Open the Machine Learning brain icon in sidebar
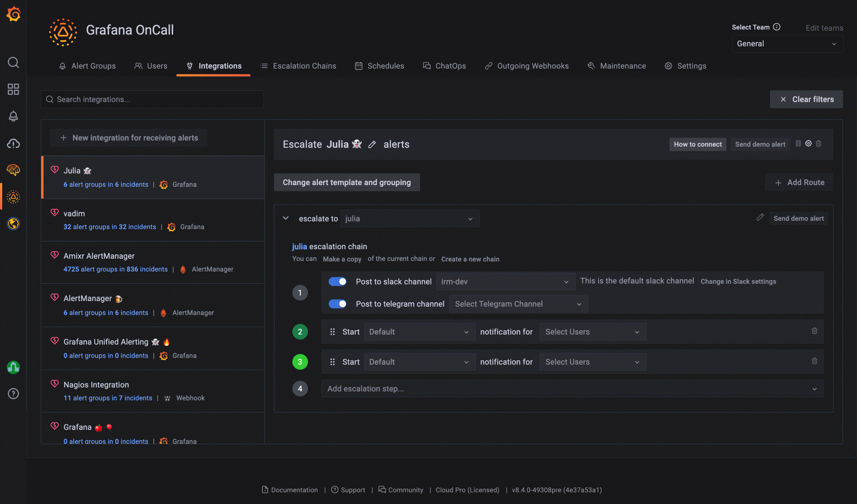The width and height of the screenshot is (857, 504). [x=13, y=170]
